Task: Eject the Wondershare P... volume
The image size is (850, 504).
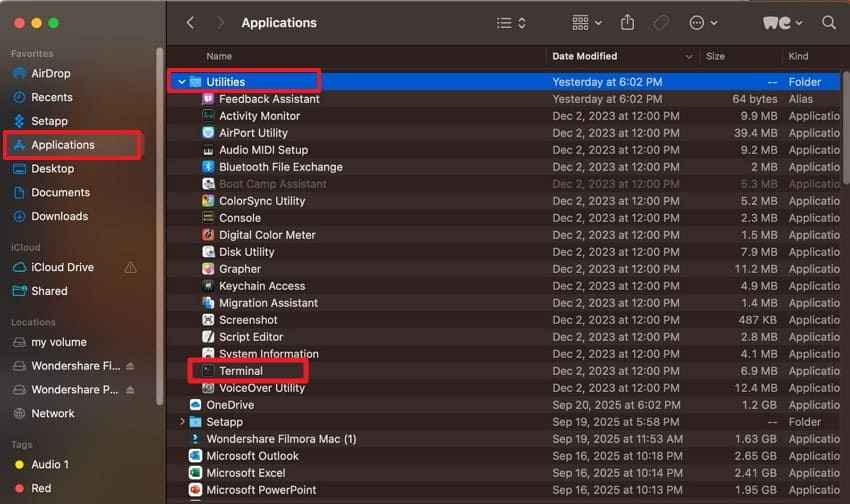Action: click(130, 390)
